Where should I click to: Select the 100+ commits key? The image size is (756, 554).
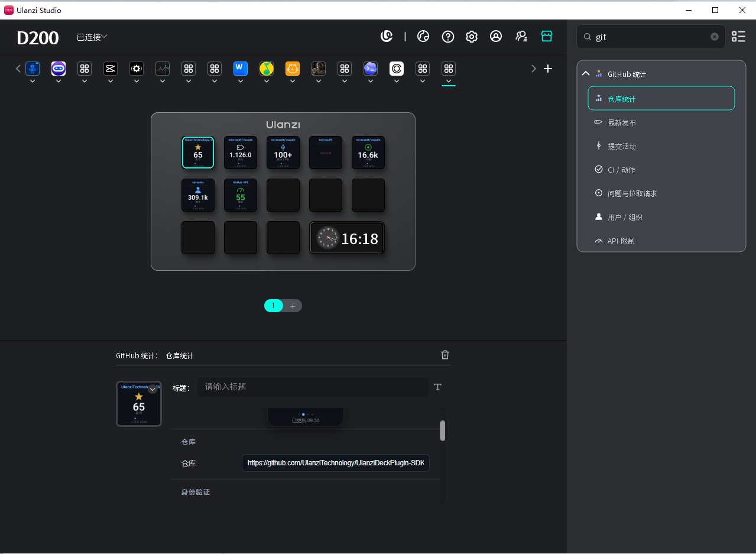click(x=283, y=153)
